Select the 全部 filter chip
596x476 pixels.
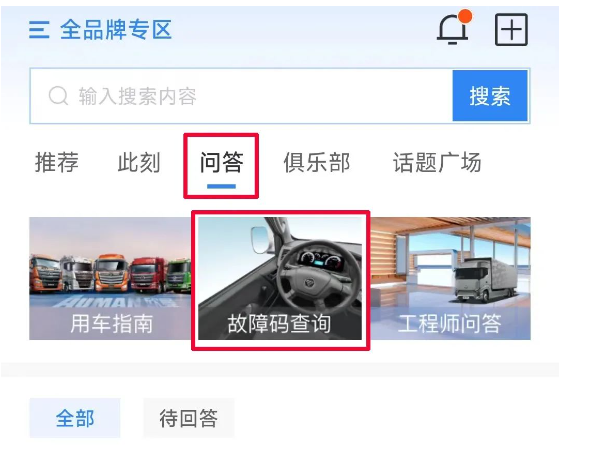point(75,418)
